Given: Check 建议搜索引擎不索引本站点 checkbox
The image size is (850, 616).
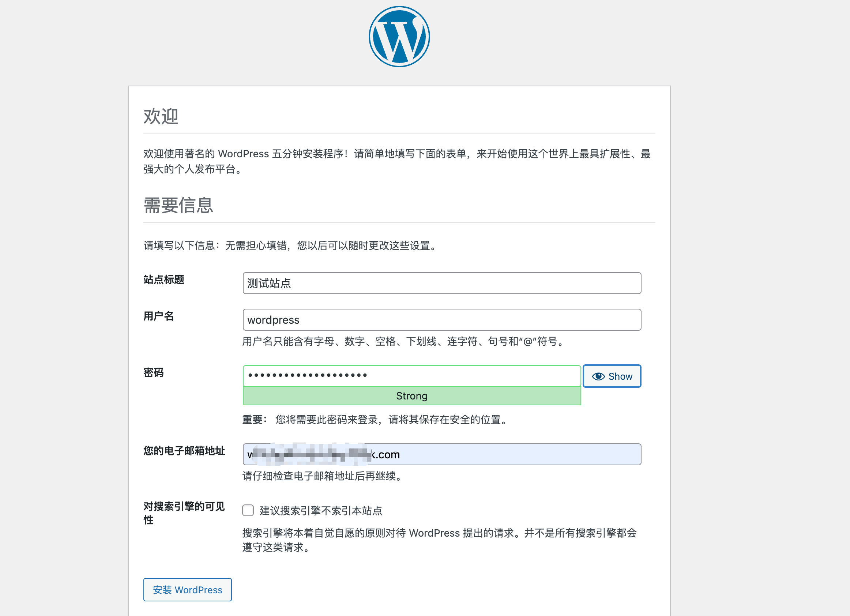Looking at the screenshot, I should (x=248, y=510).
